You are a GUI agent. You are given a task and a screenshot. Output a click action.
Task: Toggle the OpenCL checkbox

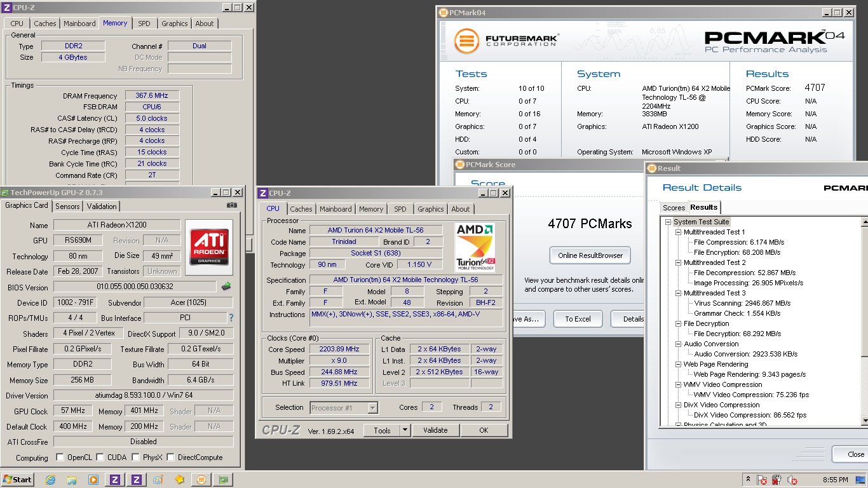pyautogui.click(x=60, y=457)
